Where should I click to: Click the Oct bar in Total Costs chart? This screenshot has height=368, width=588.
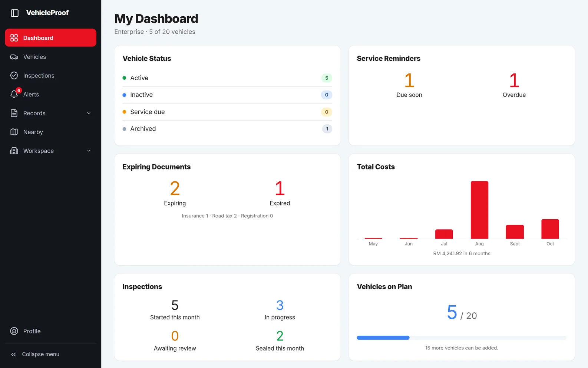pos(550,229)
